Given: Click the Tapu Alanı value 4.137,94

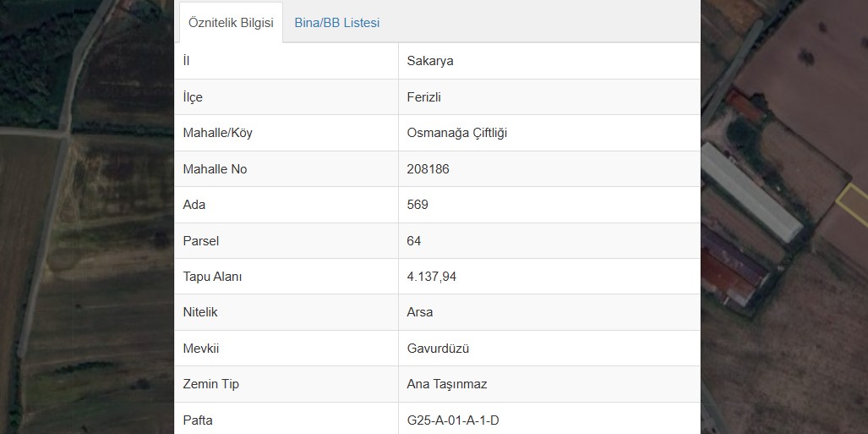Looking at the screenshot, I should [x=432, y=277].
